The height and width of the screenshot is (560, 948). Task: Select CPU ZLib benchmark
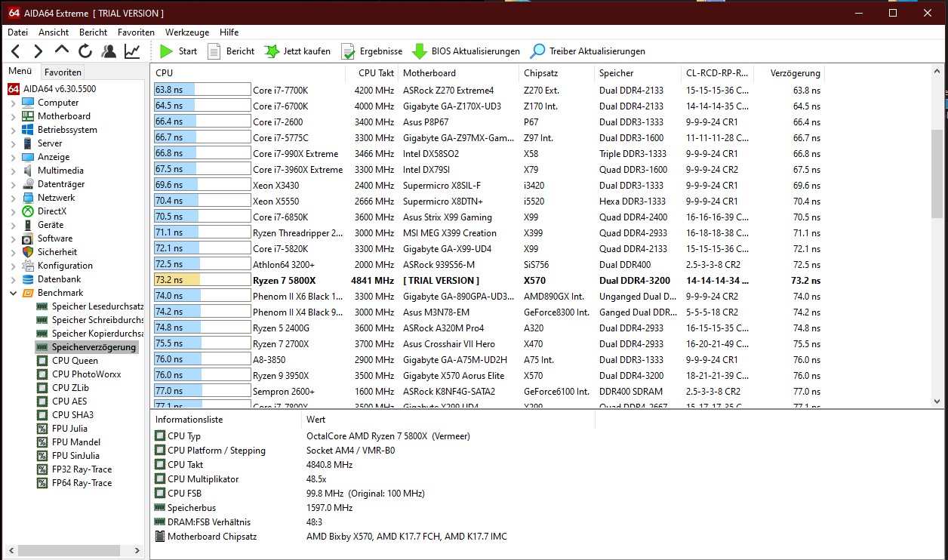point(63,388)
